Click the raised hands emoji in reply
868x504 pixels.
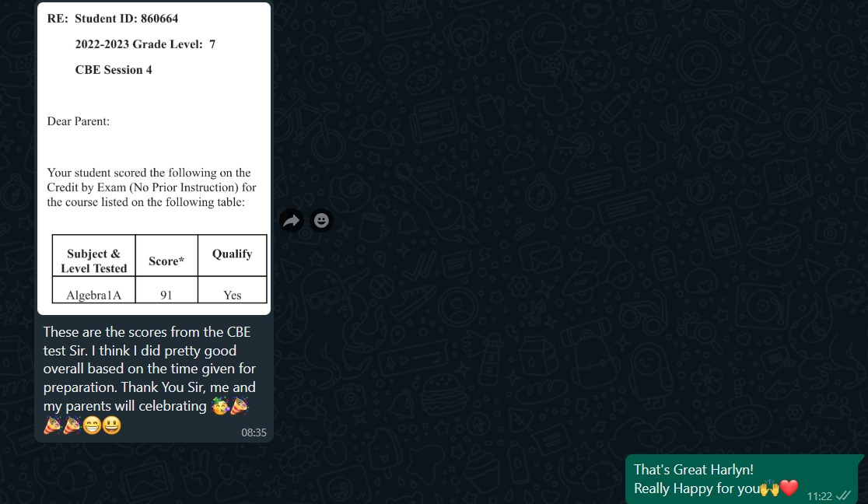coord(769,488)
